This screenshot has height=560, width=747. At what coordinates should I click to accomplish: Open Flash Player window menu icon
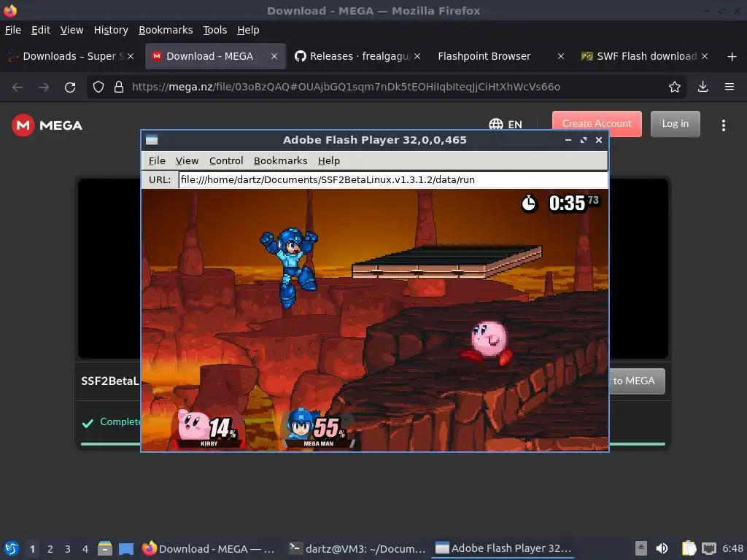152,140
